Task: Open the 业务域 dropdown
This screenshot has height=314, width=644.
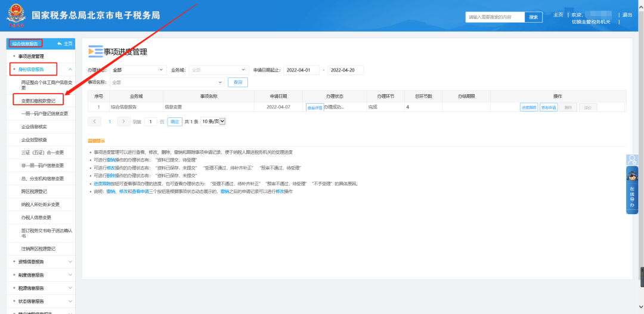Action: pos(219,70)
